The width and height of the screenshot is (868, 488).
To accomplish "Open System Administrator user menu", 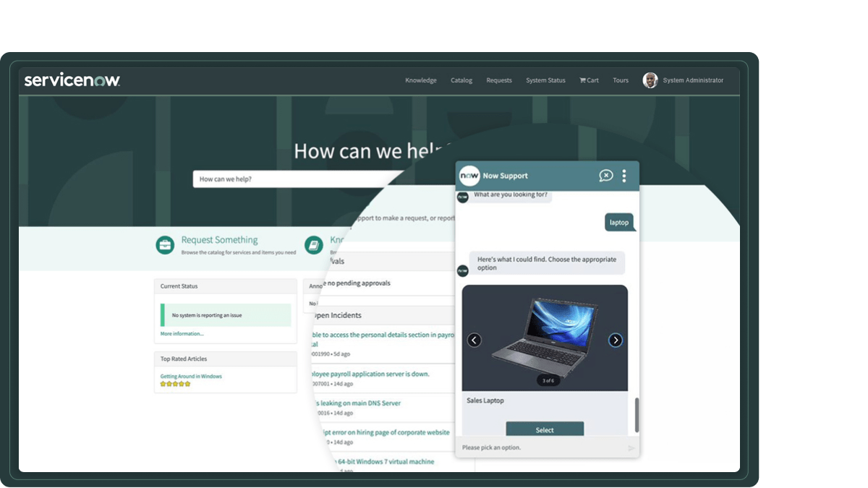I will [x=693, y=80].
